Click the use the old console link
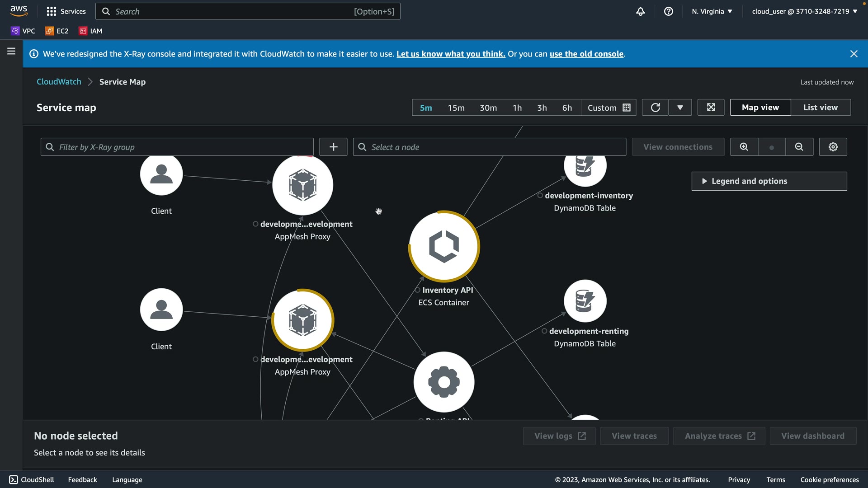This screenshot has height=488, width=868. click(586, 54)
